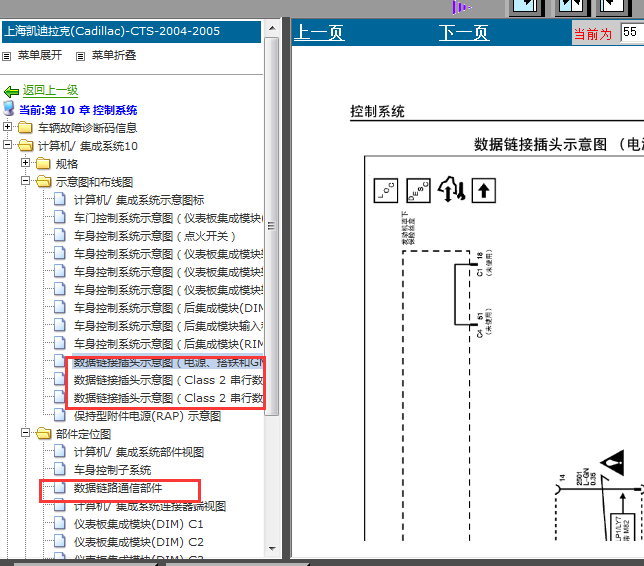
Task: Click 菜单折叠 text
Action: [114, 55]
